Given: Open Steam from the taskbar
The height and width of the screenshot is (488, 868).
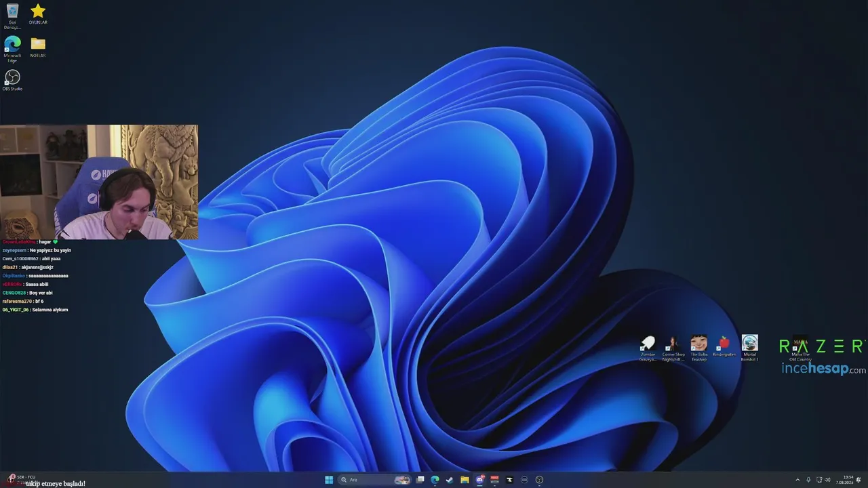Looking at the screenshot, I should 450,480.
